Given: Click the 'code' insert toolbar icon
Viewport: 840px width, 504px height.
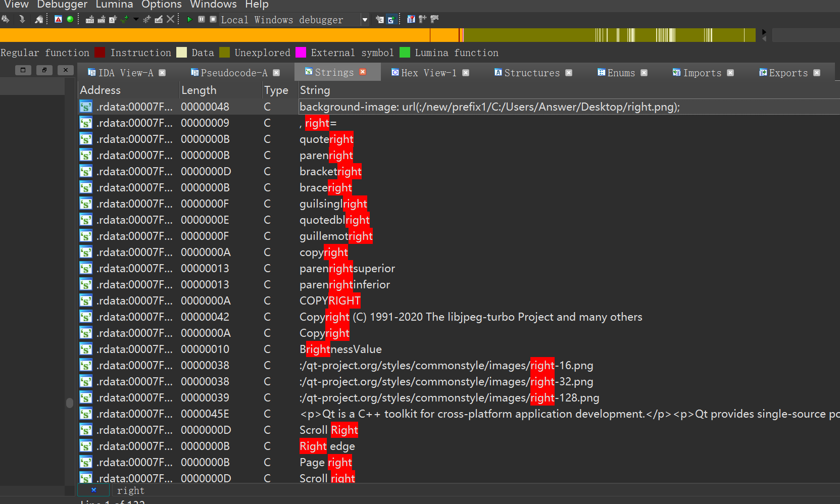Looking at the screenshot, I should coord(90,20).
